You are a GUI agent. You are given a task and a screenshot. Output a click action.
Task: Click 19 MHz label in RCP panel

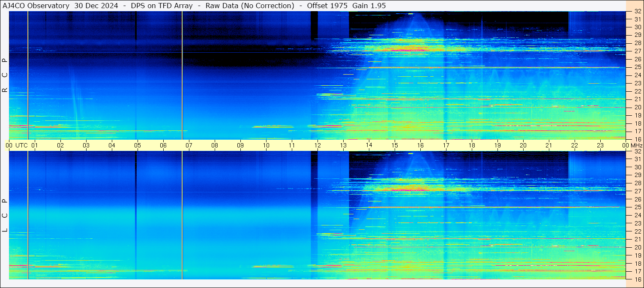point(638,115)
